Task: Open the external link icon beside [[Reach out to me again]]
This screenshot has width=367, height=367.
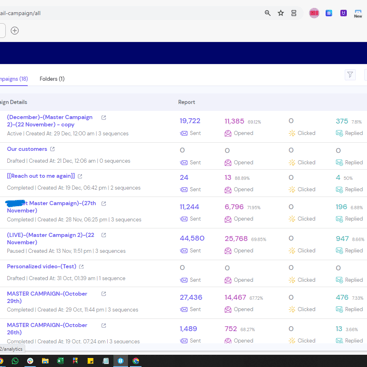Action: [80, 176]
